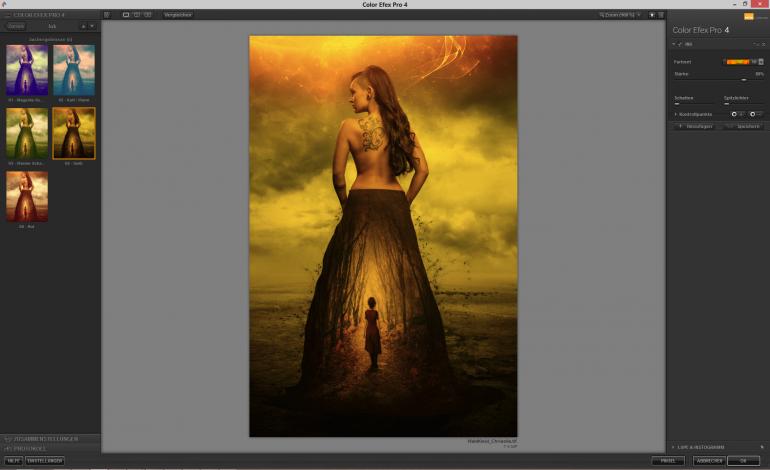Screen dimensions: 770x470
Task: Select the 04 Gelb preset thumbnail
Action: (x=74, y=133)
